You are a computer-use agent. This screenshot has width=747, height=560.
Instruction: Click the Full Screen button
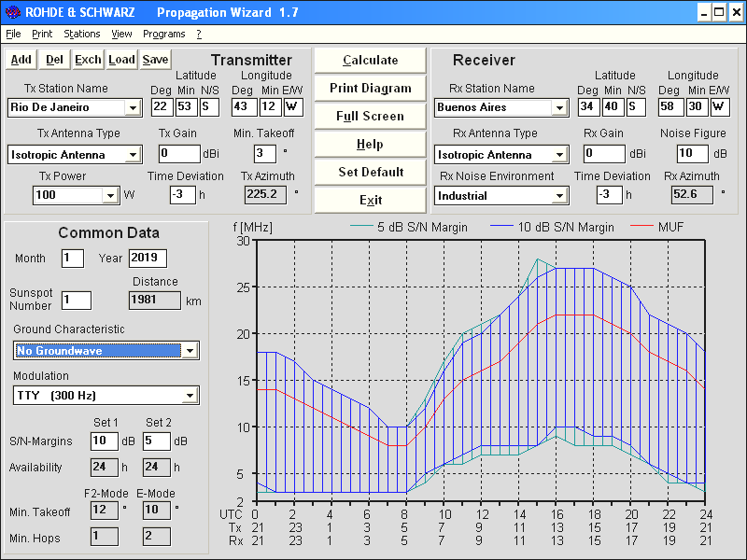tap(370, 116)
